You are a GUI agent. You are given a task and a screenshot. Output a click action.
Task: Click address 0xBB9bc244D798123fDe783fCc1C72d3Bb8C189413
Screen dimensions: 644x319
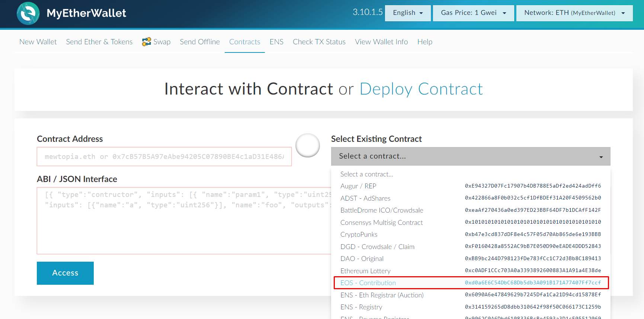click(x=533, y=258)
